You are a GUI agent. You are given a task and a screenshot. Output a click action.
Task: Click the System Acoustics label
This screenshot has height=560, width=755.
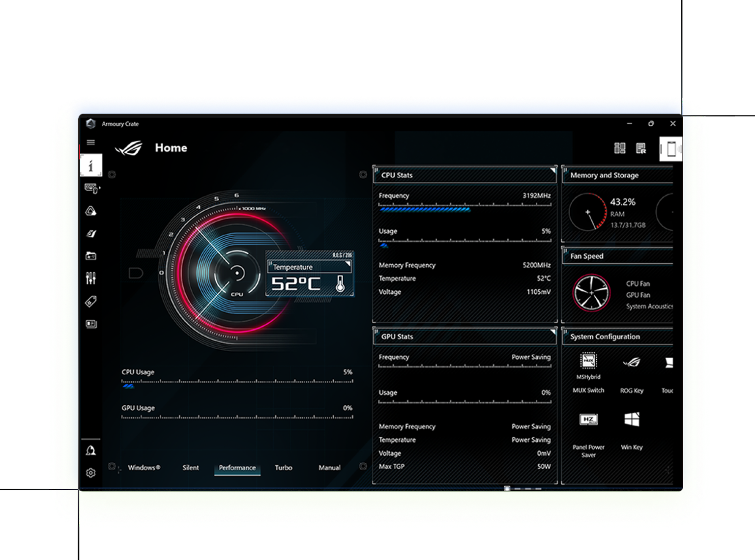(x=649, y=306)
